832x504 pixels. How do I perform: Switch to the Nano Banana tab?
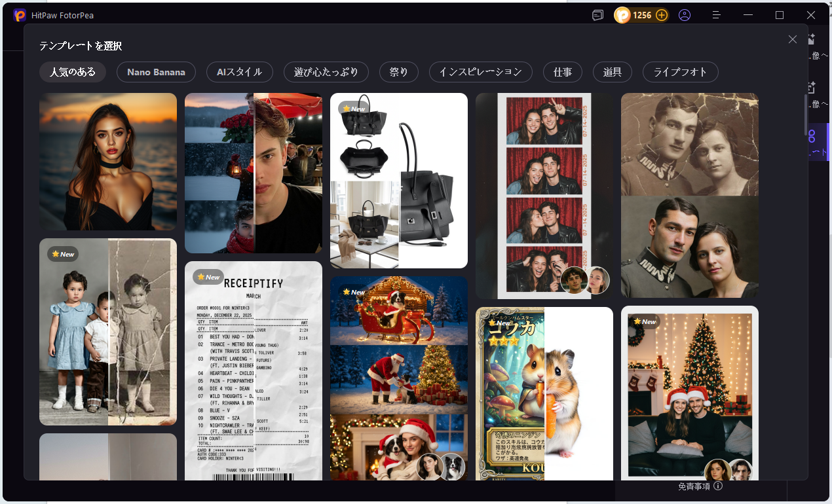[156, 72]
